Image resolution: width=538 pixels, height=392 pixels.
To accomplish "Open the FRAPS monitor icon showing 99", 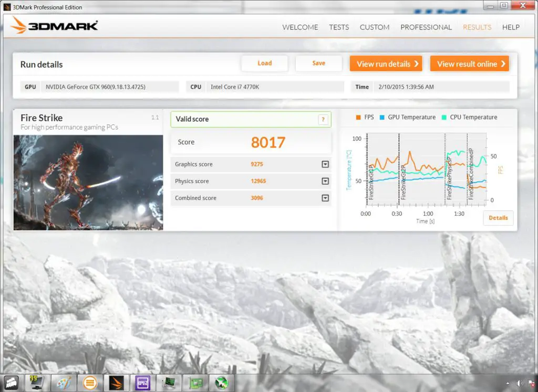I will point(36,383).
